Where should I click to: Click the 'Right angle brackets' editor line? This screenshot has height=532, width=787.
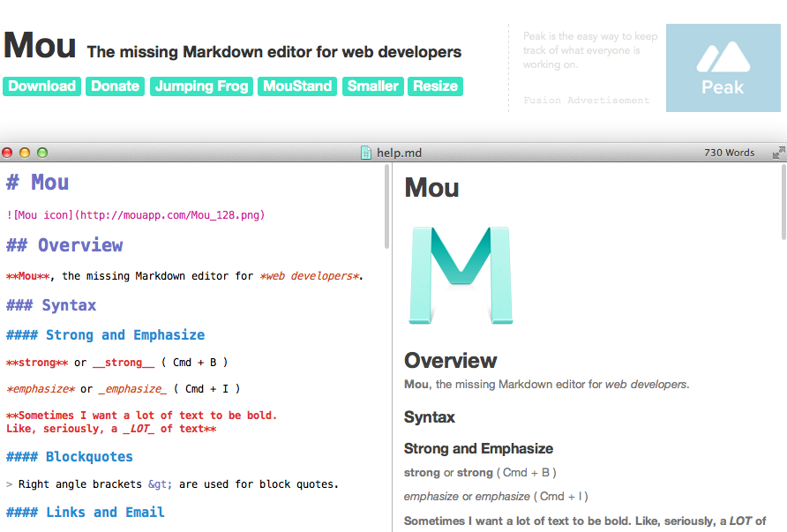point(172,484)
